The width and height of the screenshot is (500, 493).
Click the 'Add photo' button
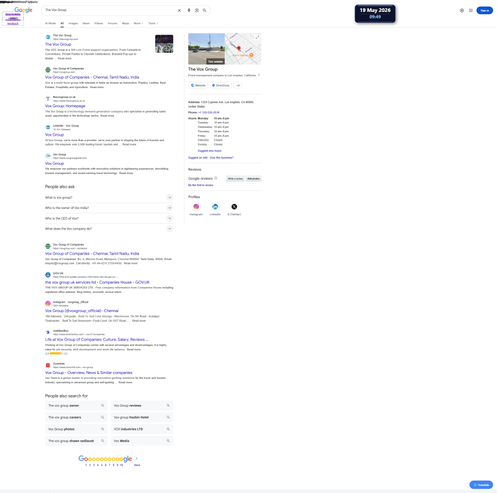click(x=253, y=179)
